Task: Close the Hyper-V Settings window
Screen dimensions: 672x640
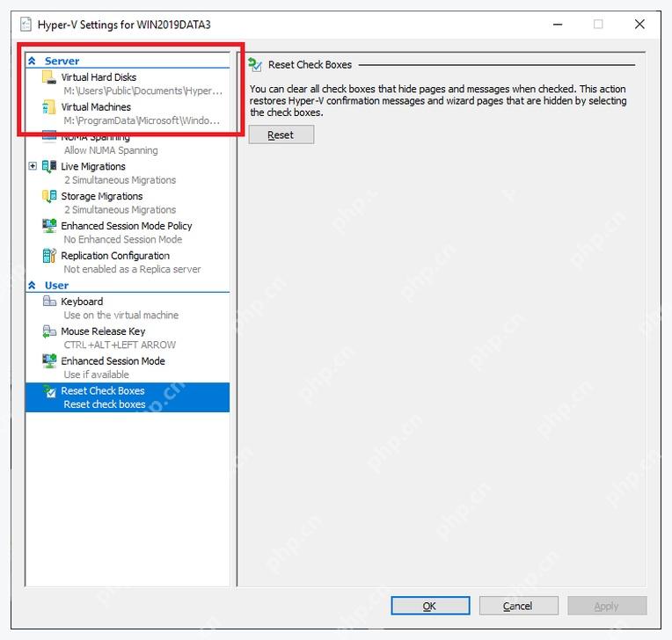Action: [639, 25]
